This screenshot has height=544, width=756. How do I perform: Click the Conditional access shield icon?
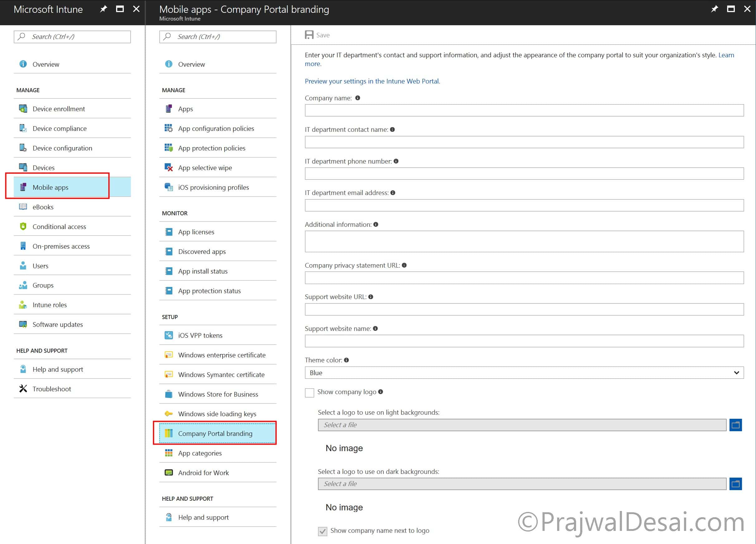pos(23,227)
